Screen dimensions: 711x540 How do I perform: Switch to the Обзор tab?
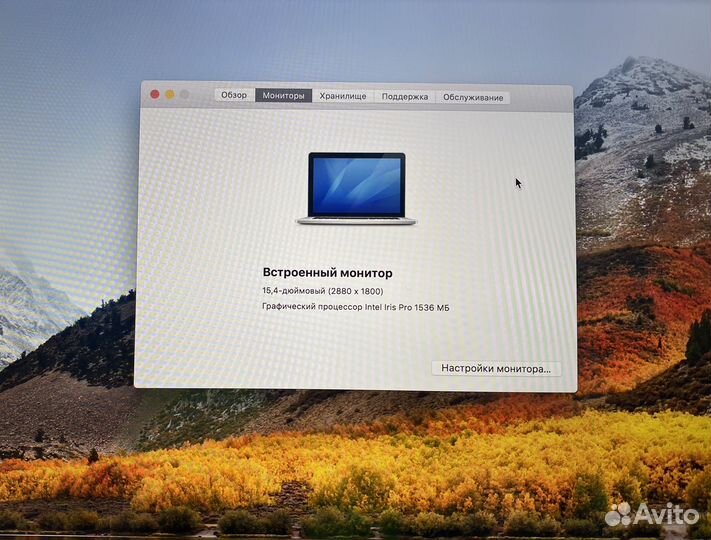[x=234, y=95]
